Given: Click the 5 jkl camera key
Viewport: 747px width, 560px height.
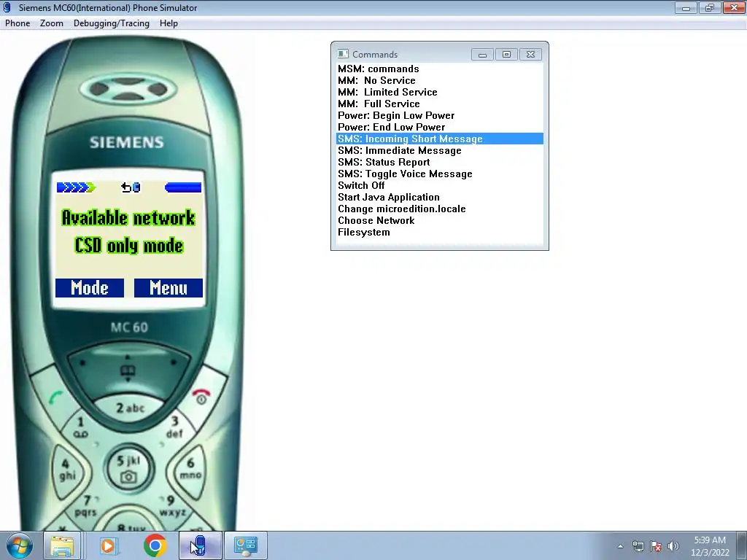Looking at the screenshot, I should click(128, 469).
